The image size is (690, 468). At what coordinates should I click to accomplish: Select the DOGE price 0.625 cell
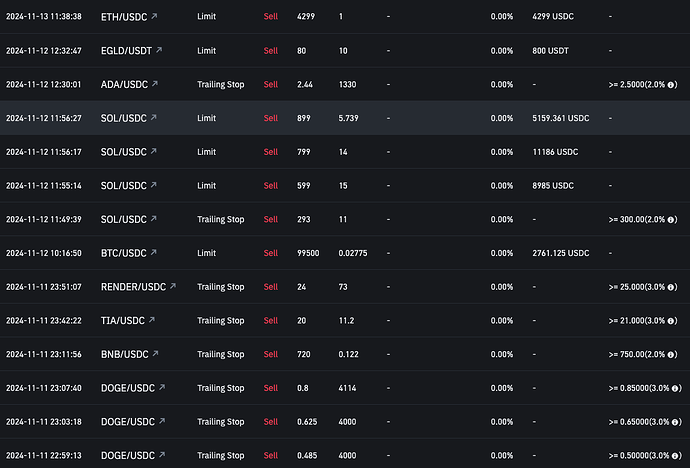point(307,422)
